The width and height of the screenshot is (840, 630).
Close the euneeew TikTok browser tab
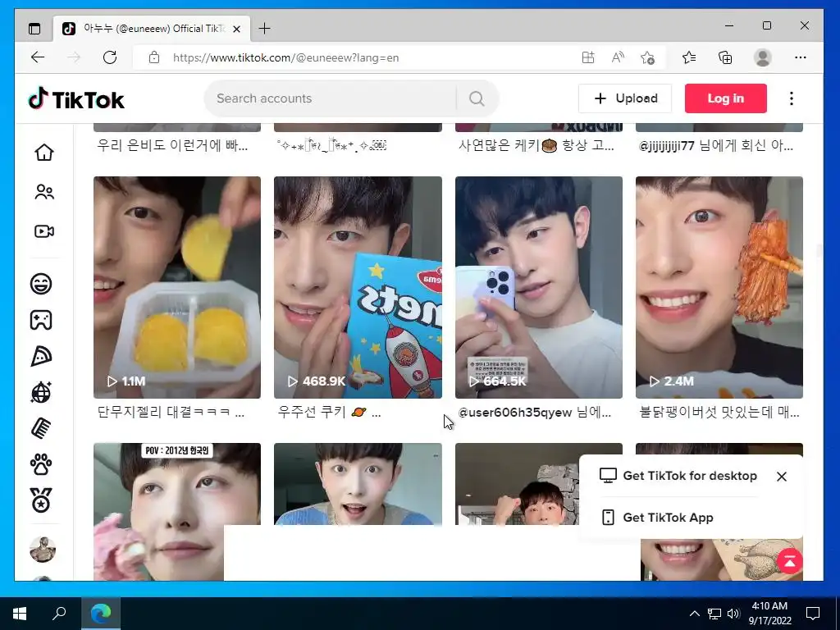pos(237,29)
